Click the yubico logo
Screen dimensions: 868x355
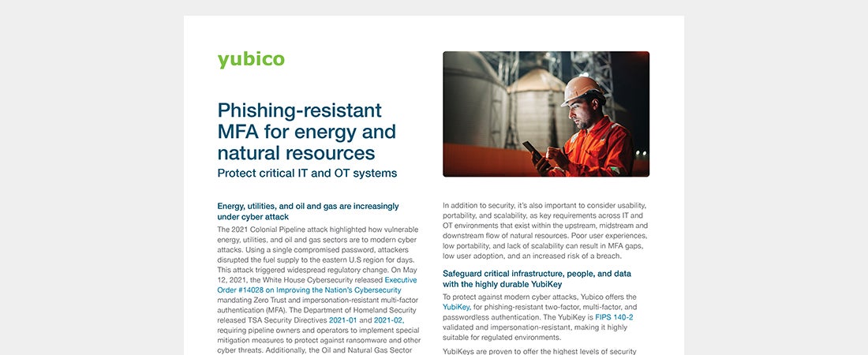[251, 60]
